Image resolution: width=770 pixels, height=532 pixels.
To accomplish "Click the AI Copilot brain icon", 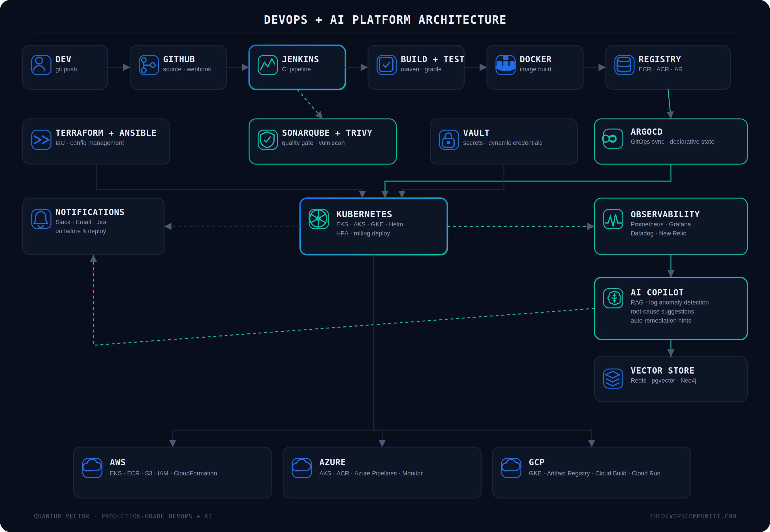I will click(613, 298).
